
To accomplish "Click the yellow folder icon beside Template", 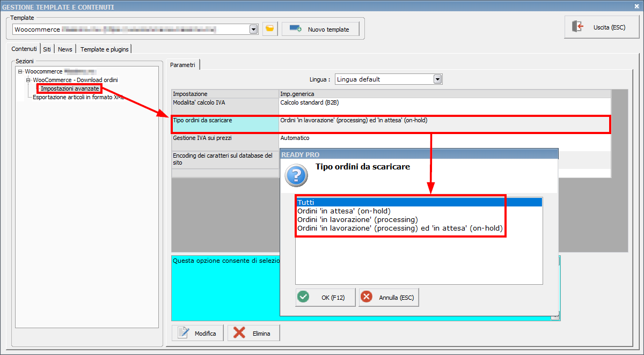I will click(270, 29).
